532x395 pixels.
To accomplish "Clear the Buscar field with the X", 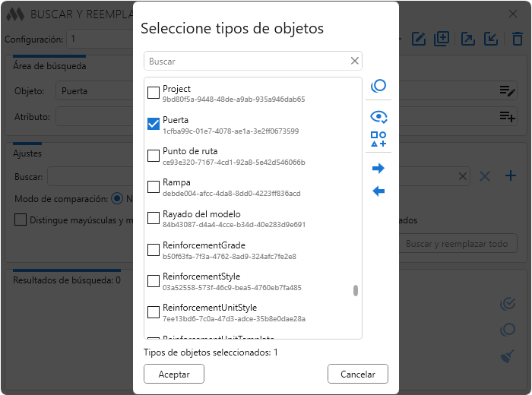I will click(355, 61).
